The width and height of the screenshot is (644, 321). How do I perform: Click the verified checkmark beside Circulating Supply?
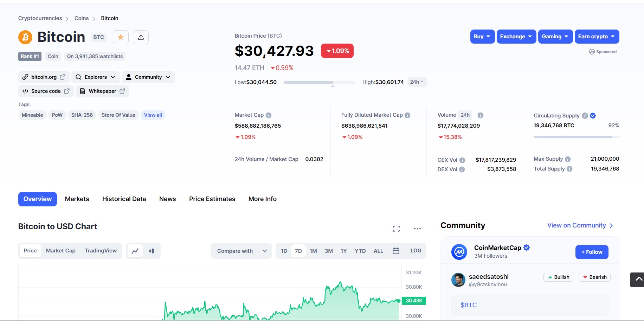(593, 116)
